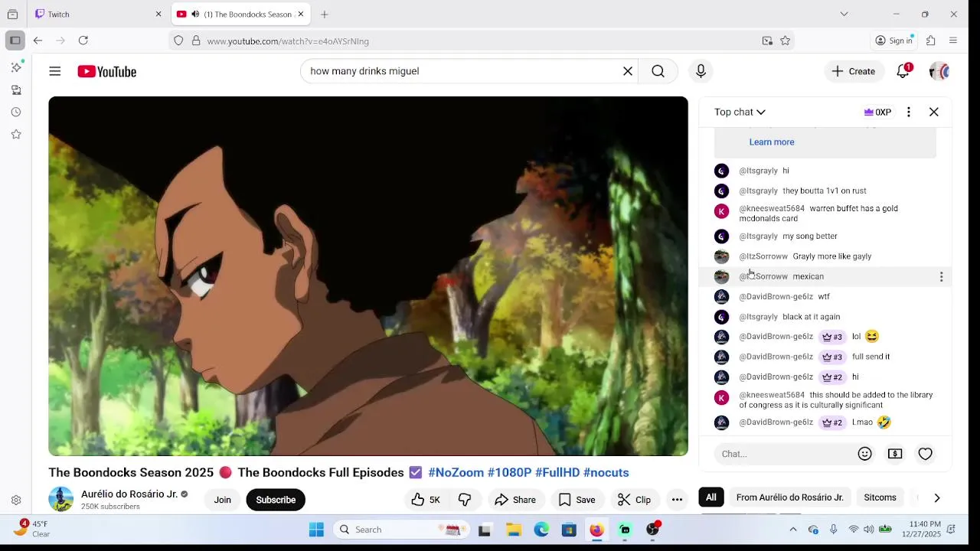Open Aurélio do Rosário Jr. channel name
The image size is (980, 551).
coord(129,494)
